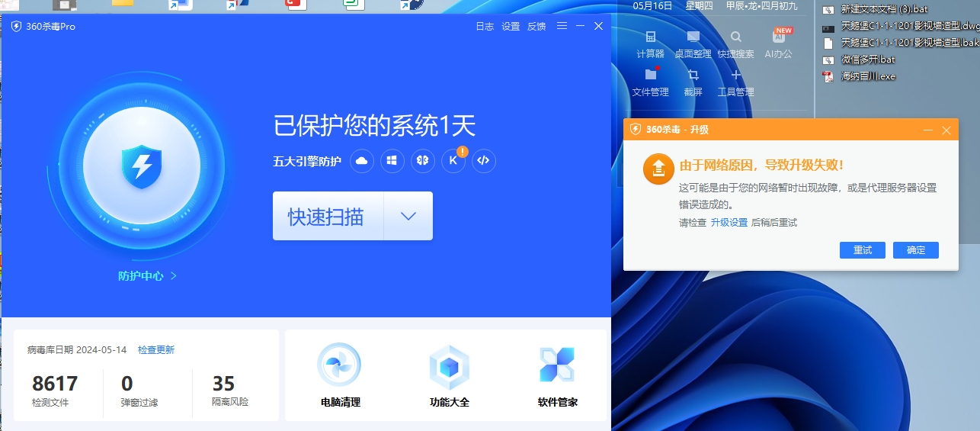Image resolution: width=980 pixels, height=431 pixels.
Task: Open 电脑清理 fan icon
Action: coord(339,365)
